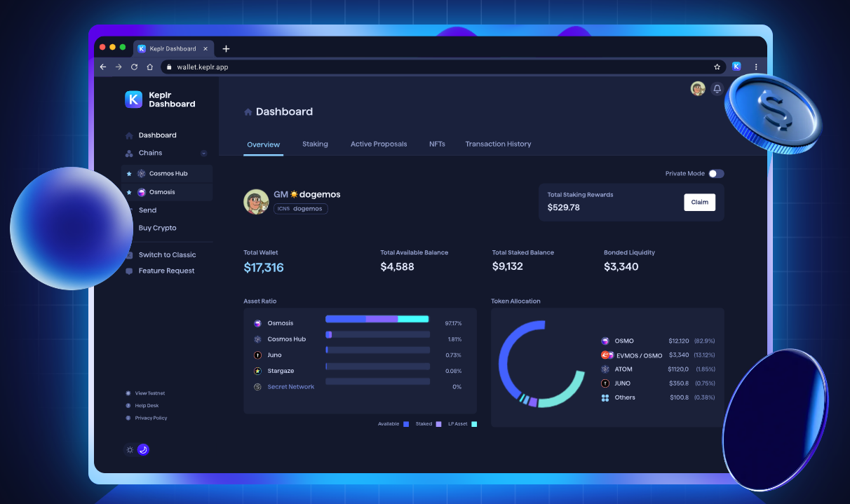Toggle the Cosmos Hub favorite star in sidebar
This screenshot has height=504, width=850.
point(129,174)
